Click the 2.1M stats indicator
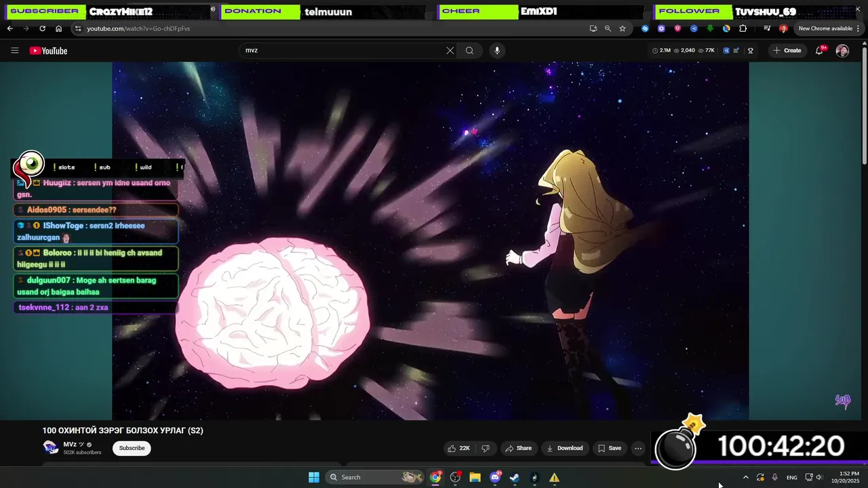 click(661, 51)
